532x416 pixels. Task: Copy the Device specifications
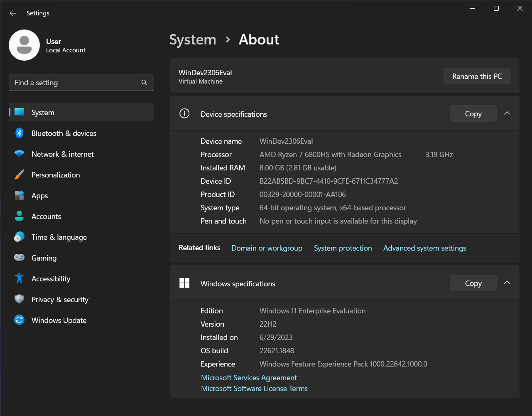pos(473,113)
